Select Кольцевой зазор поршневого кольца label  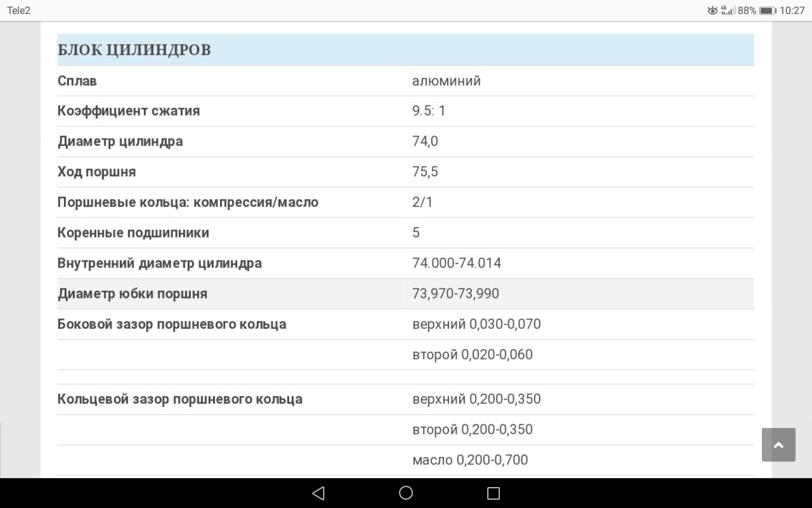tap(180, 399)
